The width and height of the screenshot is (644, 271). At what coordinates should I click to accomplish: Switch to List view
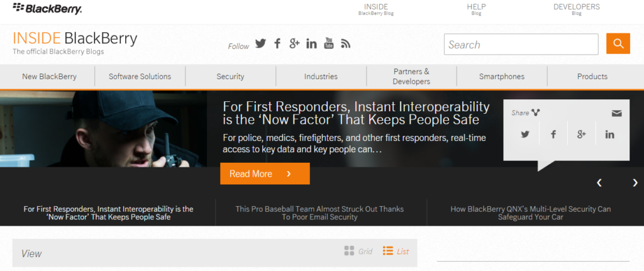(396, 252)
